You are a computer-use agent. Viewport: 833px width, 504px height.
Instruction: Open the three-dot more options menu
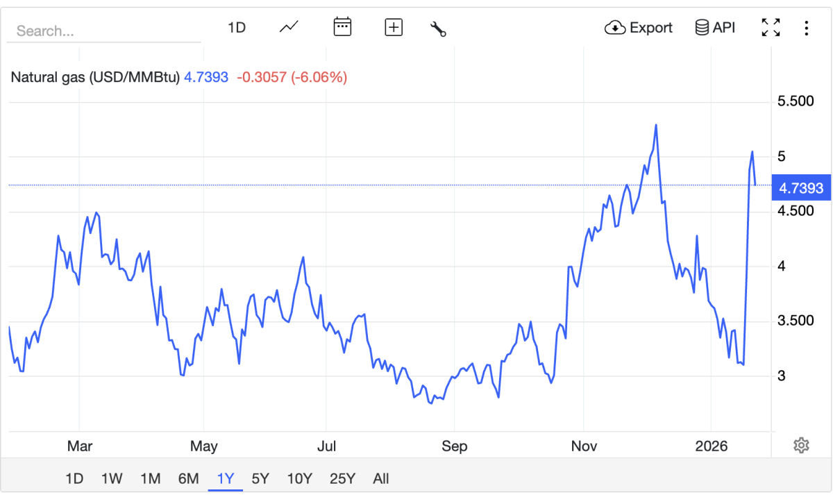click(x=806, y=28)
